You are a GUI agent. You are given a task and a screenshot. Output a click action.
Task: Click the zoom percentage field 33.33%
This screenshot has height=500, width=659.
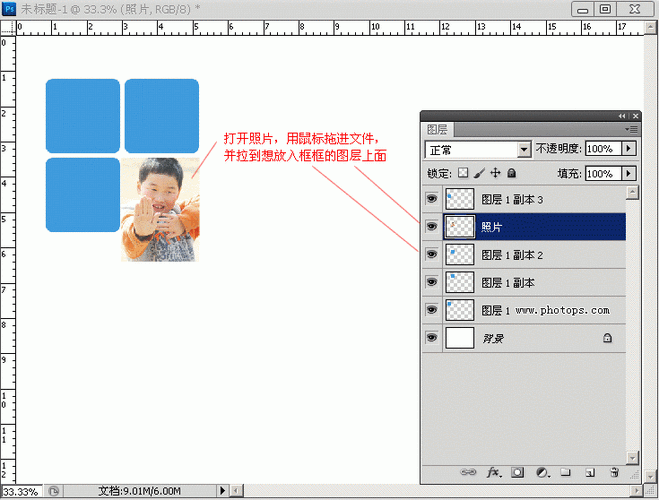point(20,491)
